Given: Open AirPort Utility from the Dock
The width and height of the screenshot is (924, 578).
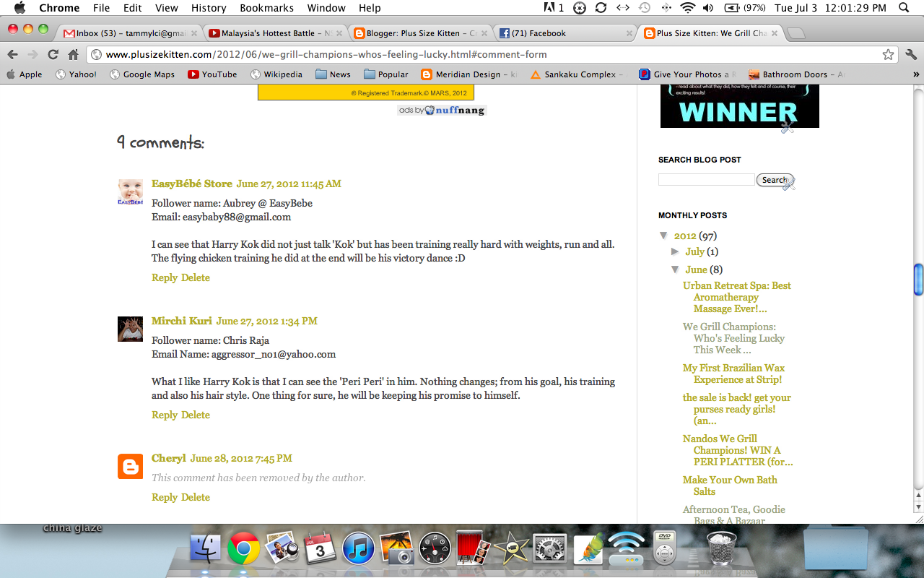Looking at the screenshot, I should click(x=627, y=549).
